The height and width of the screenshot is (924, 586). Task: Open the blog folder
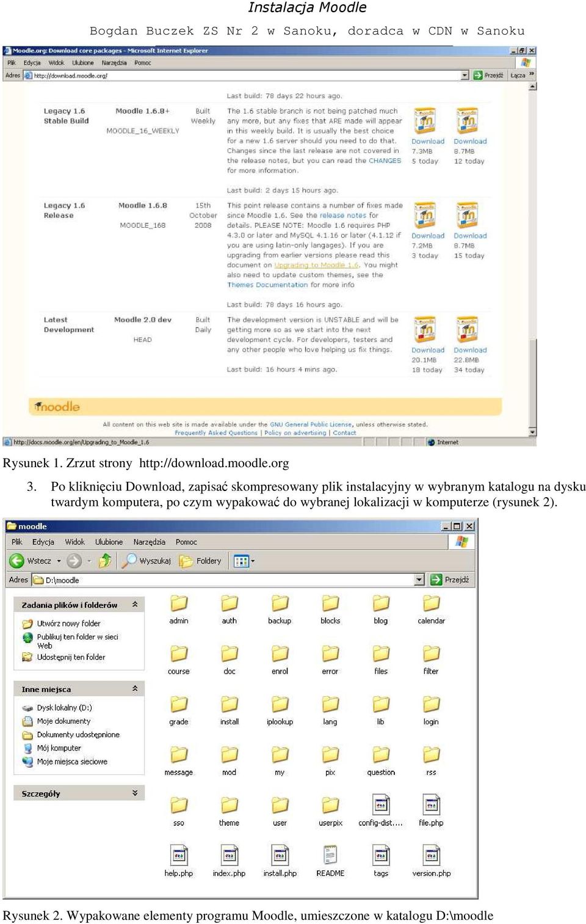tap(381, 609)
